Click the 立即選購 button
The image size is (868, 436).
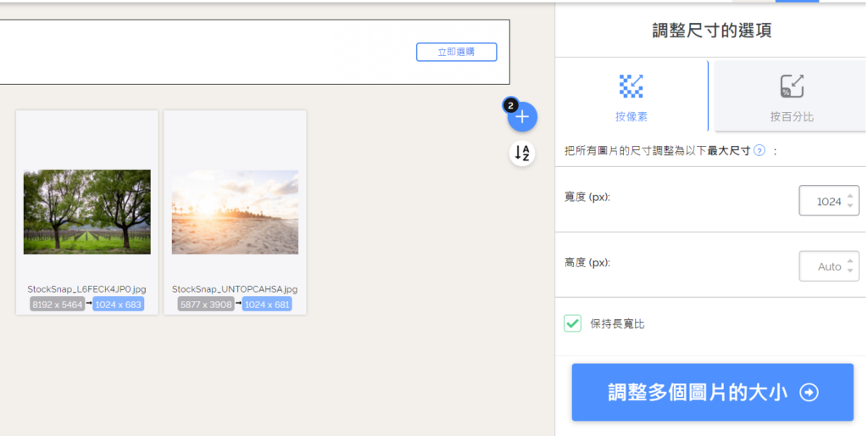click(457, 52)
